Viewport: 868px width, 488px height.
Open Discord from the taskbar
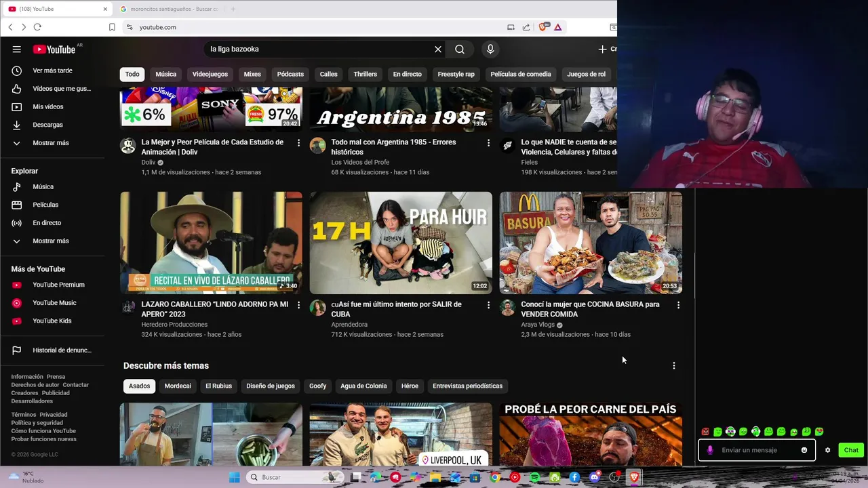(x=595, y=477)
